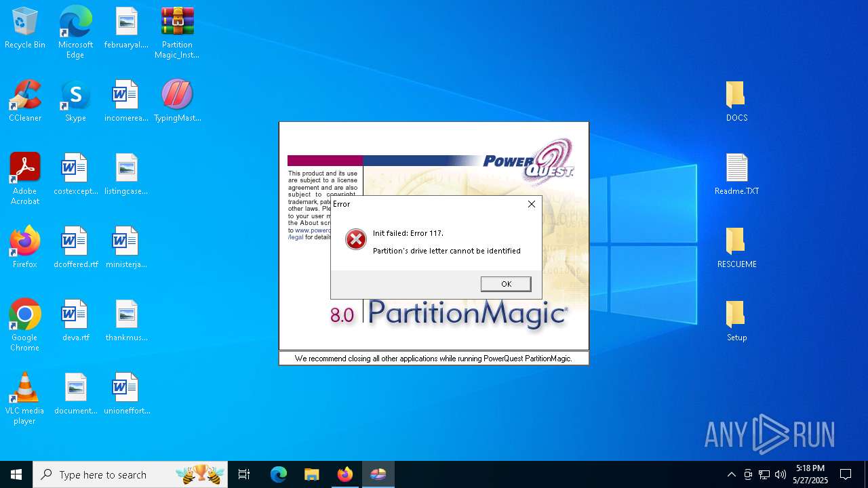868x488 pixels.
Task: Show hidden system tray icons
Action: (731, 474)
